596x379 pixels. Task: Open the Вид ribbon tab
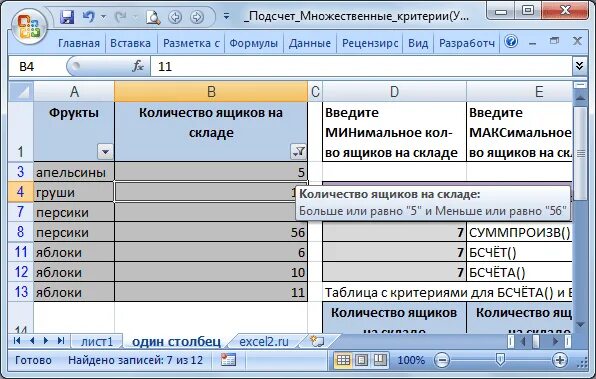418,43
